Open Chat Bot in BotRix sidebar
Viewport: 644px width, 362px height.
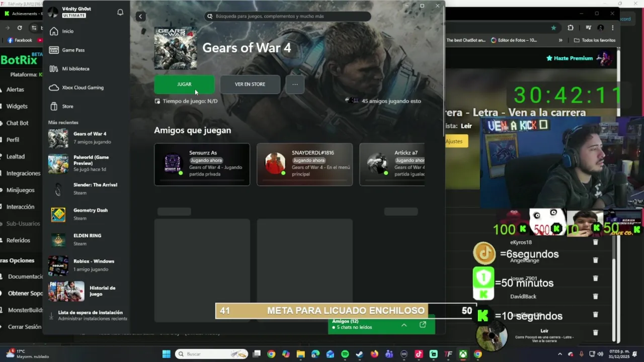(x=17, y=123)
